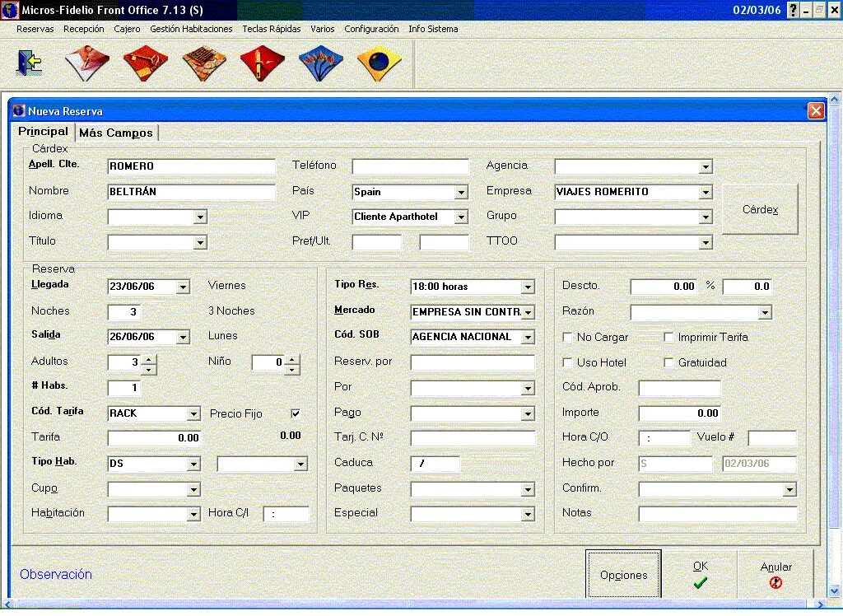Open the reservations pen diamond icon

[x=87, y=63]
